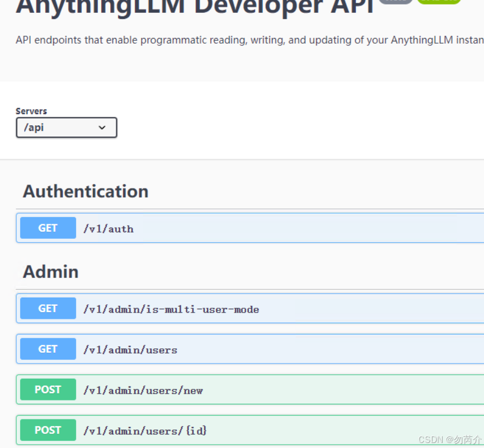Expand the POST /v1/admin/users/{id} endpoint
The width and height of the screenshot is (484, 448).
point(250,430)
